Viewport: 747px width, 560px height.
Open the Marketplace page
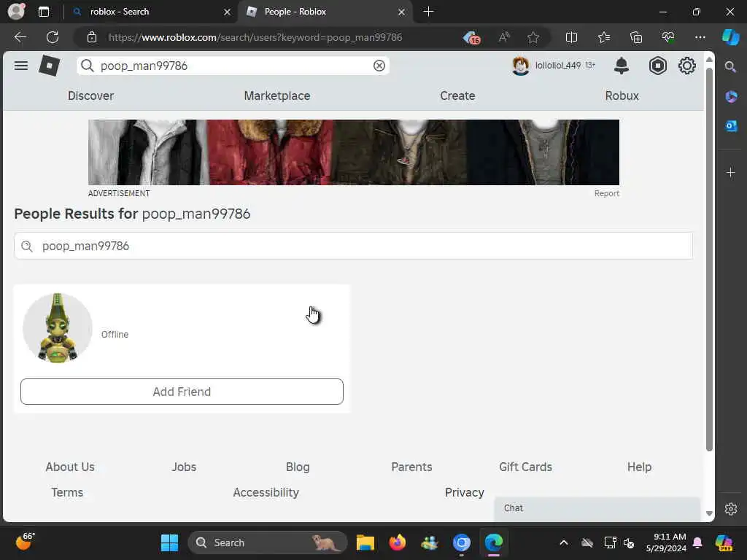[277, 96]
